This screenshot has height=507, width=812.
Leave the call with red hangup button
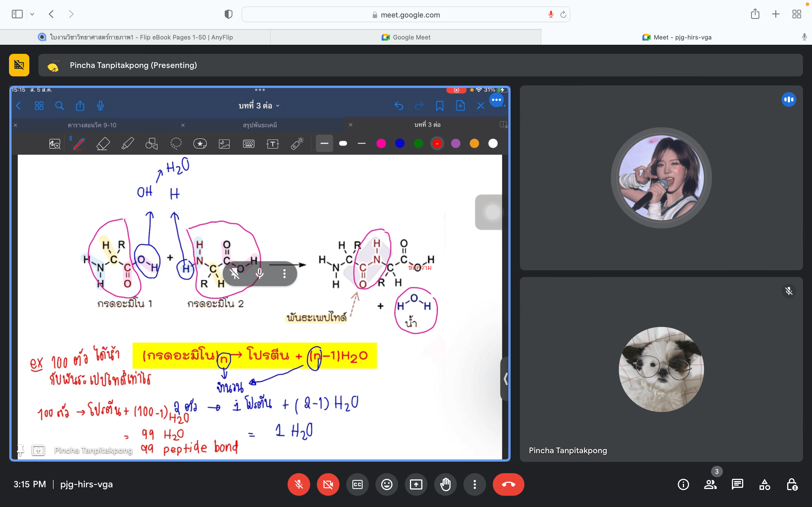tap(508, 484)
